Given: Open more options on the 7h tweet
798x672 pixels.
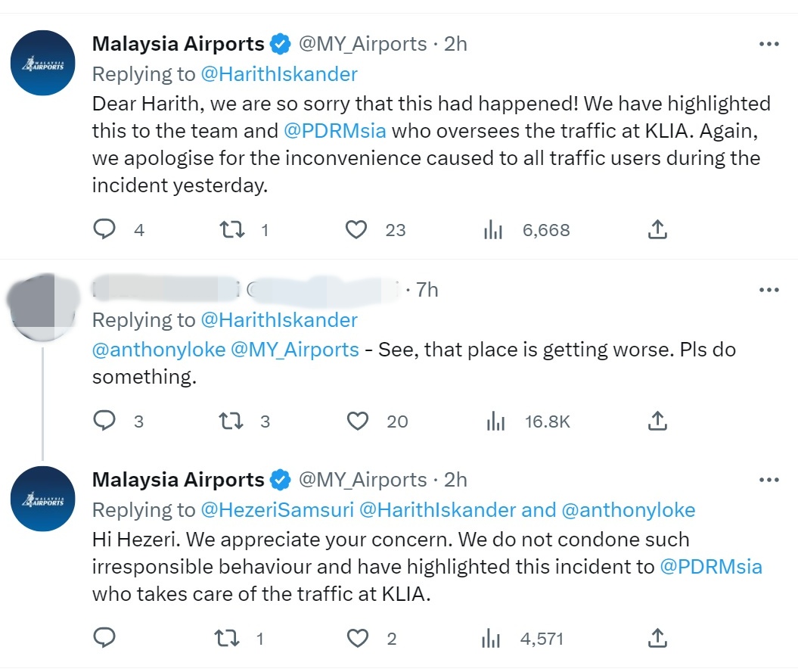Looking at the screenshot, I should click(768, 290).
